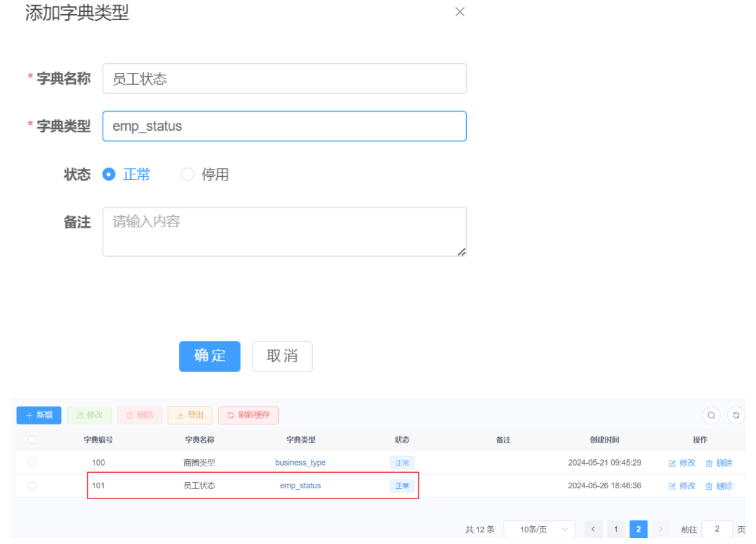Click the 删除 toolbar button
The height and width of the screenshot is (544, 756).
tap(139, 415)
